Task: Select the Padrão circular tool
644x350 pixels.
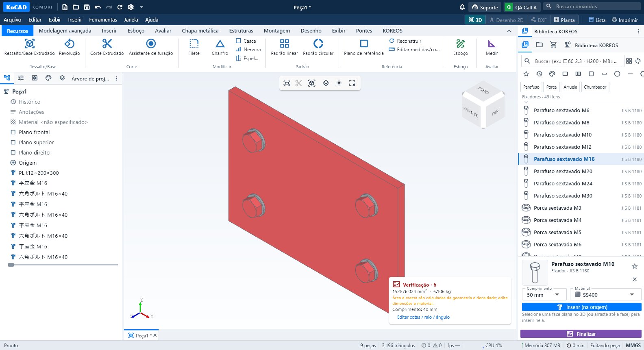Action: coord(318,47)
